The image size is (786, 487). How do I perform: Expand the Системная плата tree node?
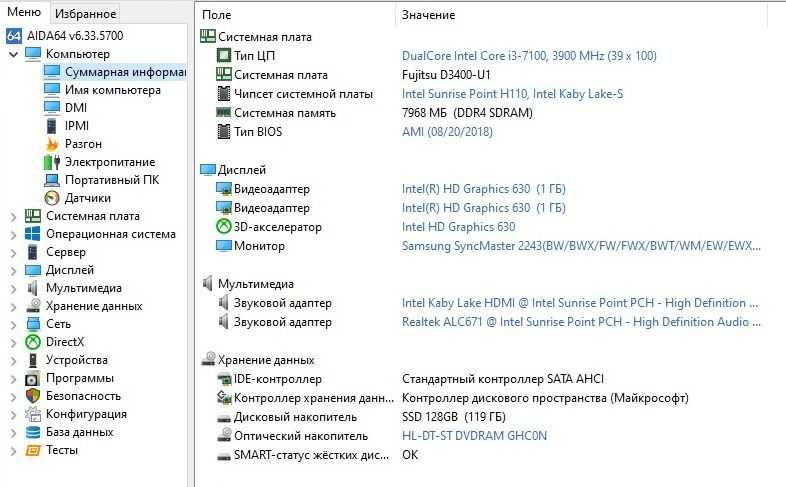pos(14,216)
